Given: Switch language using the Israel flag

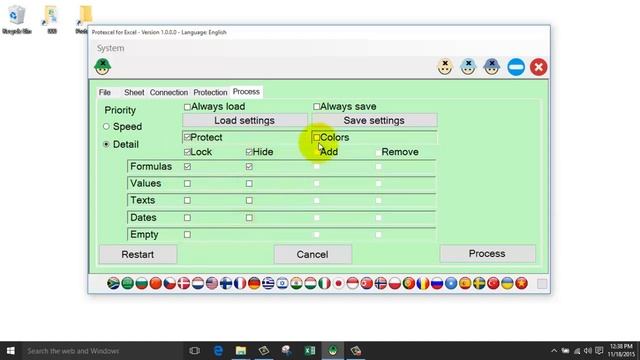Looking at the screenshot, I should tap(282, 283).
